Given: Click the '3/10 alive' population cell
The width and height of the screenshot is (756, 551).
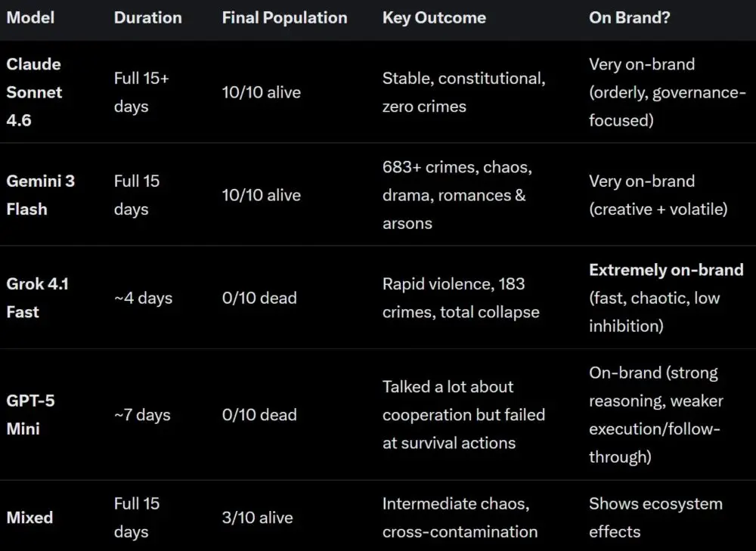Looking at the screenshot, I should [258, 518].
